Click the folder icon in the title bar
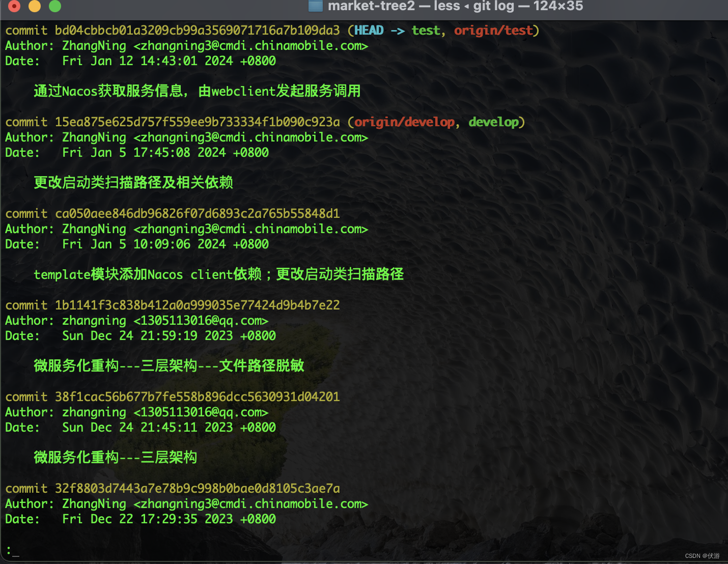 (316, 6)
